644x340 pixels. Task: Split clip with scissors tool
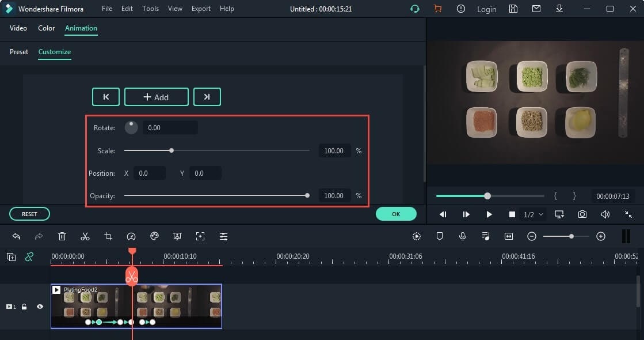(85, 236)
